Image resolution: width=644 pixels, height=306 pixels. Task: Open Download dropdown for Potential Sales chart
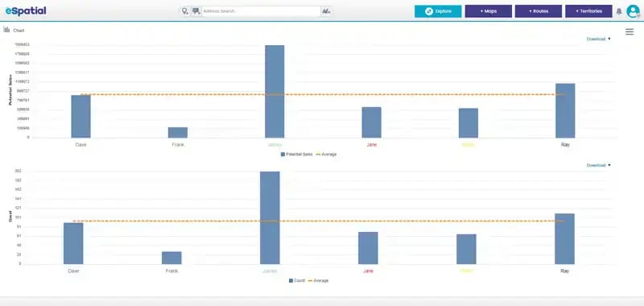pos(598,39)
